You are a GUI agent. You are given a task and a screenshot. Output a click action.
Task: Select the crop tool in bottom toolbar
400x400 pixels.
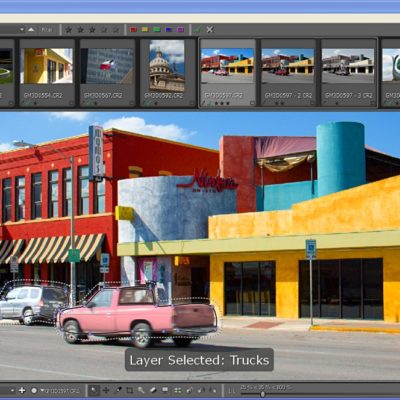click(x=130, y=390)
